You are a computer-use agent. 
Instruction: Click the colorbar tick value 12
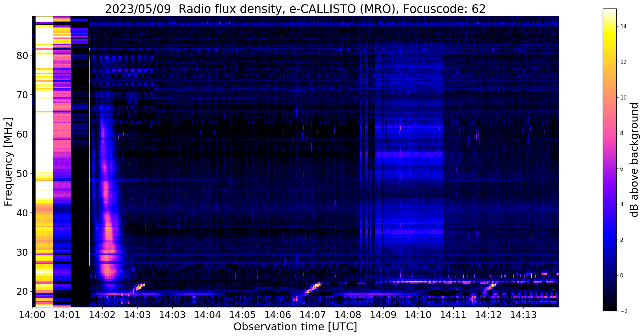click(x=623, y=62)
